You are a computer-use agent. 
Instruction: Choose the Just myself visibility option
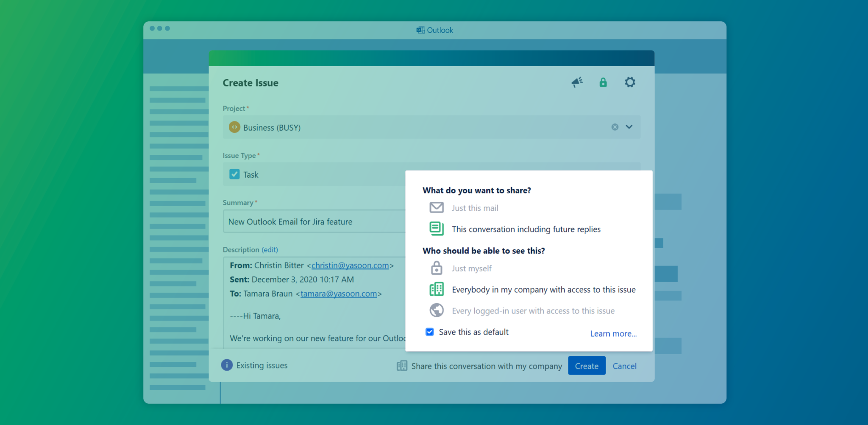[x=436, y=268]
